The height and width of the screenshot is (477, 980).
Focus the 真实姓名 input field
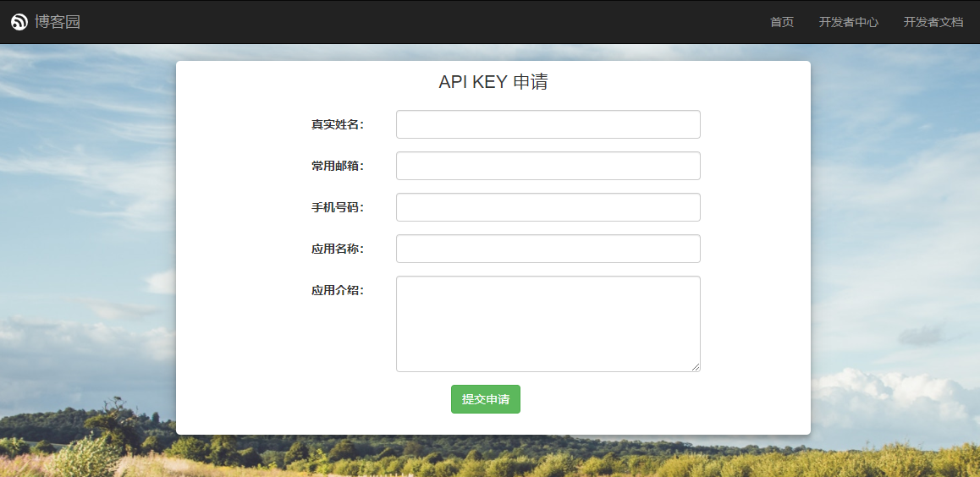pos(548,124)
